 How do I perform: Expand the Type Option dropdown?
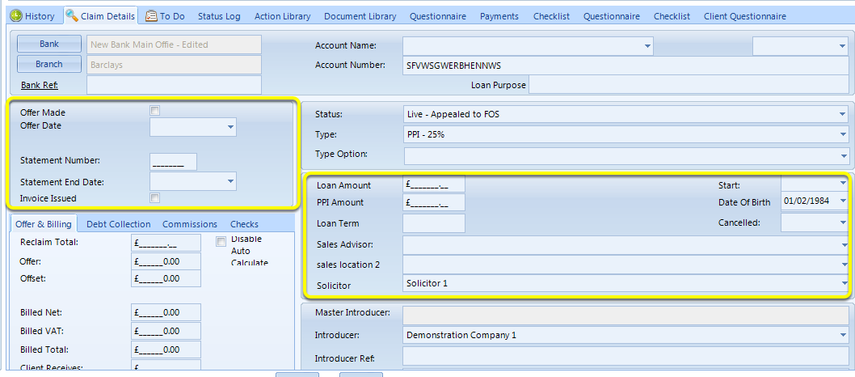click(843, 155)
